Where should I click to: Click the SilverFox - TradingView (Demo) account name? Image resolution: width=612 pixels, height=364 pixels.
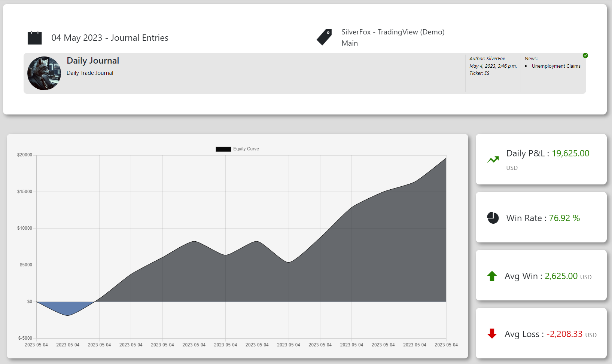coord(393,32)
